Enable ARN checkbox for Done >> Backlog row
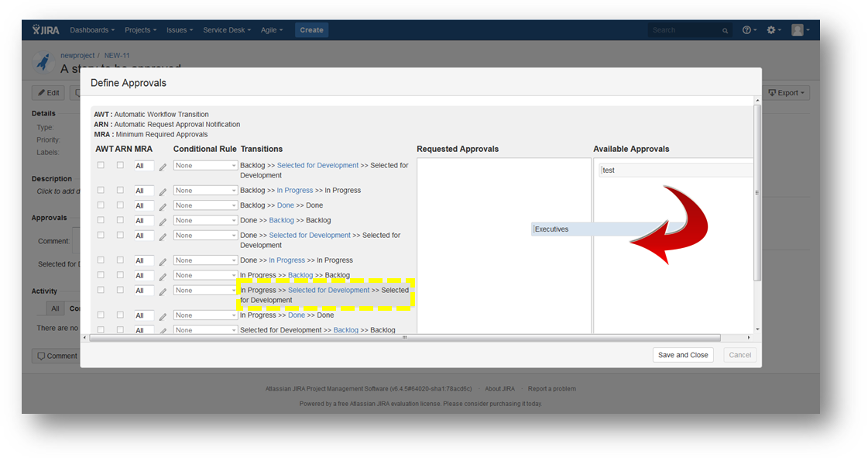Screen dimensions: 868x458 pos(120,220)
